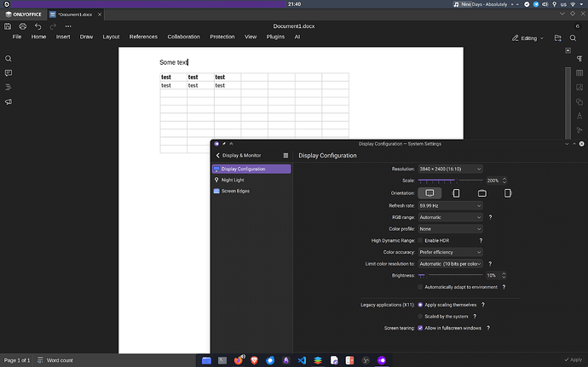This screenshot has height=367, width=588.
Task: Open the Resolution dropdown
Action: (451, 169)
